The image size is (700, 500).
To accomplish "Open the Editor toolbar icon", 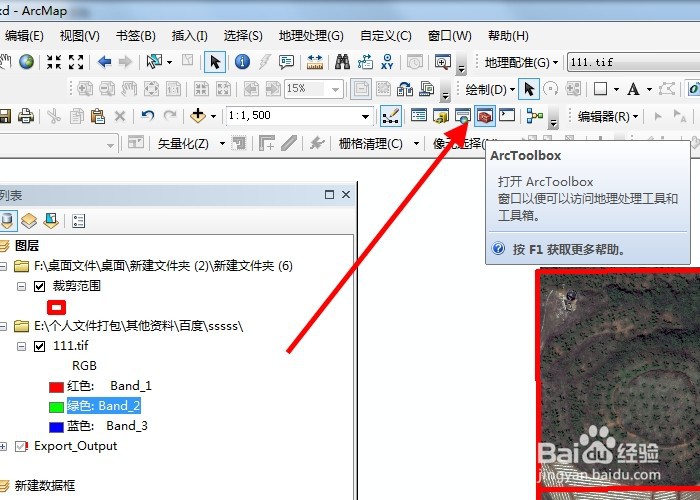I will tap(391, 116).
